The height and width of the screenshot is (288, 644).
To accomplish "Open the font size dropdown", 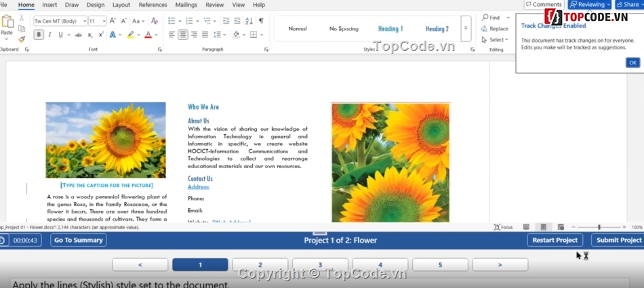I will coord(104,21).
